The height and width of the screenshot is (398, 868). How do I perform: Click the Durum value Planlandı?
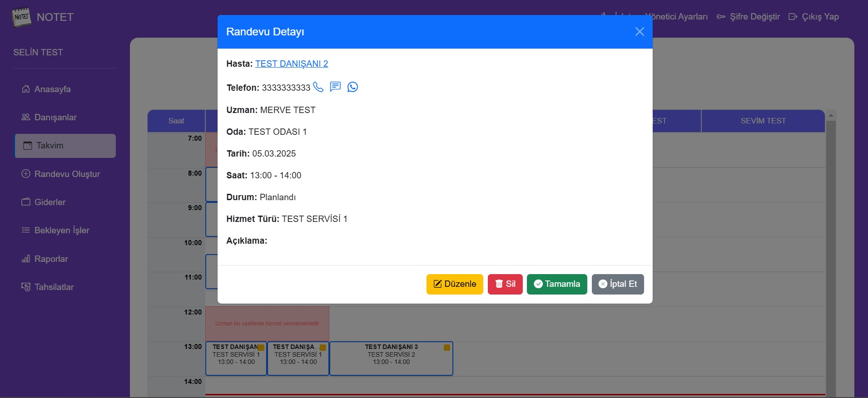(x=278, y=197)
